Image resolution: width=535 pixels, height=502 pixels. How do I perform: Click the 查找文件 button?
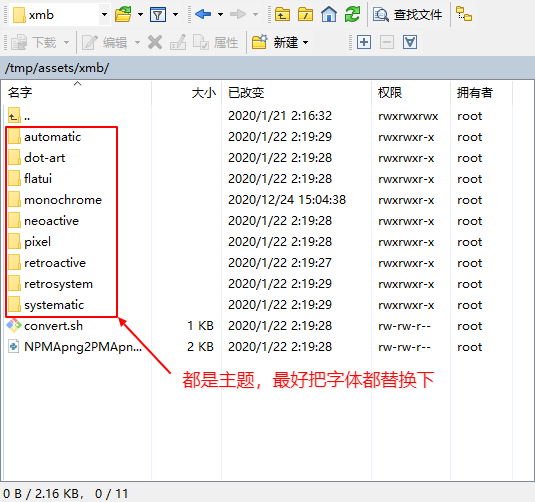pos(408,15)
